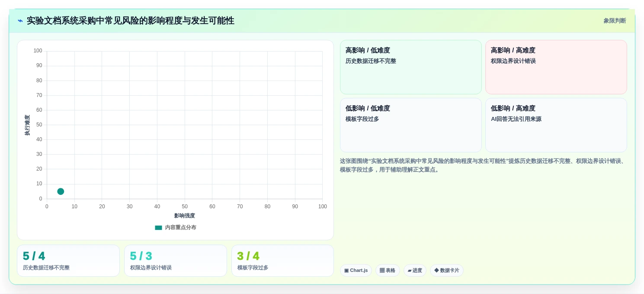The image size is (644, 294).
Task: Click the 模板字段过多 text in the quadrant card
Action: [362, 119]
